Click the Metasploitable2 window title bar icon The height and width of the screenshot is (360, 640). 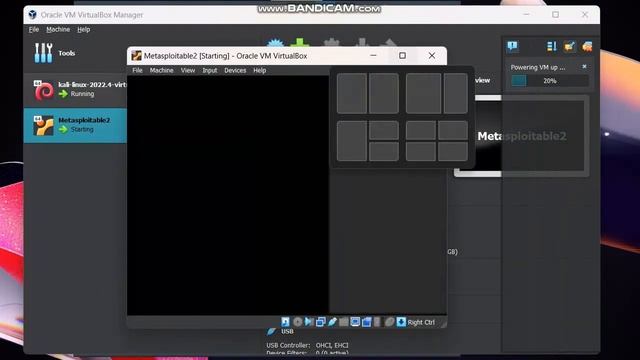pyautogui.click(x=136, y=56)
